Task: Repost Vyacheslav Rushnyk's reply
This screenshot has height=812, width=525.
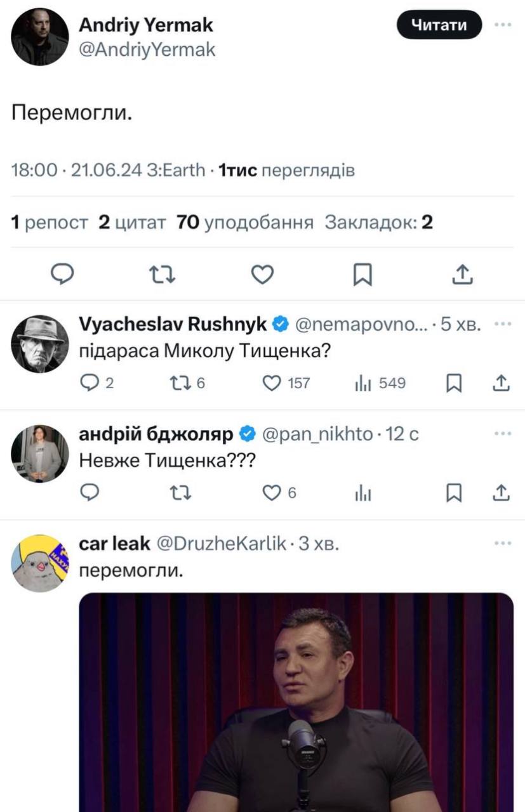Action: pyautogui.click(x=181, y=383)
